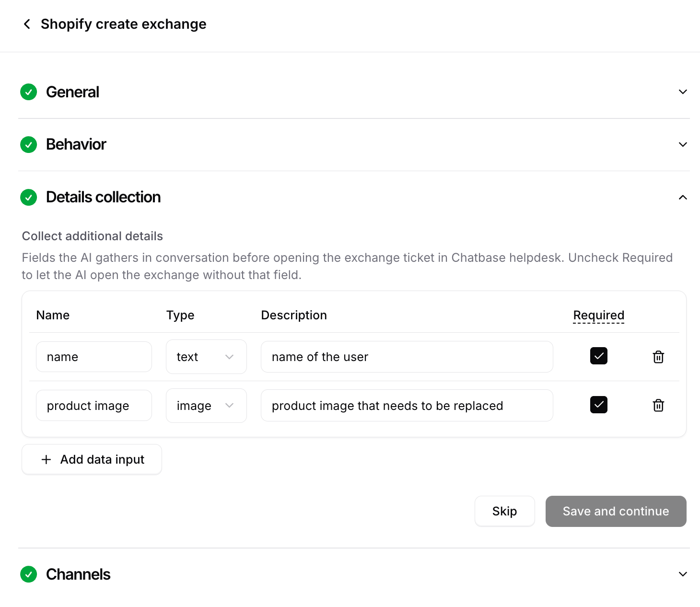The width and height of the screenshot is (700, 607).
Task: Open the Channels section heading
Action: click(x=78, y=574)
